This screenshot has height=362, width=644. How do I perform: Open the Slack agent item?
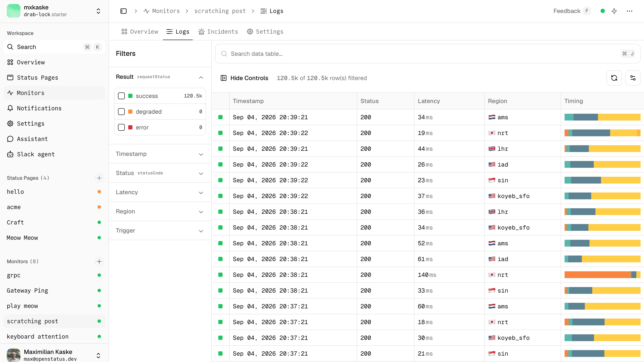click(54, 154)
